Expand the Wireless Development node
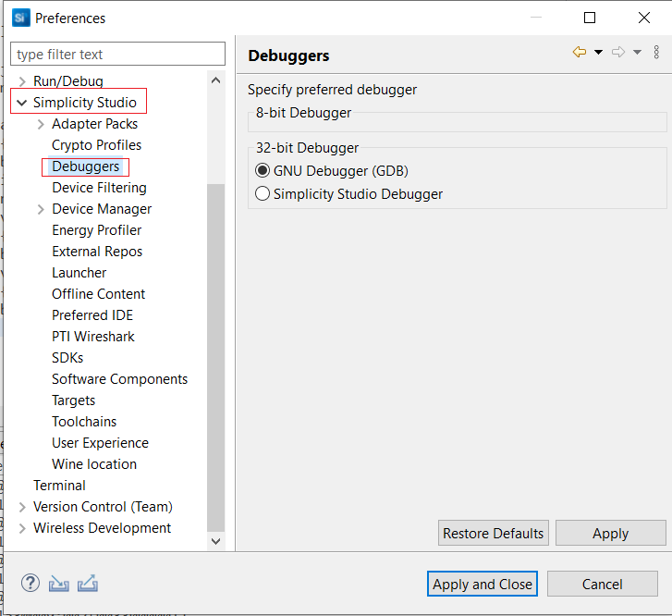The image size is (672, 616). point(22,528)
